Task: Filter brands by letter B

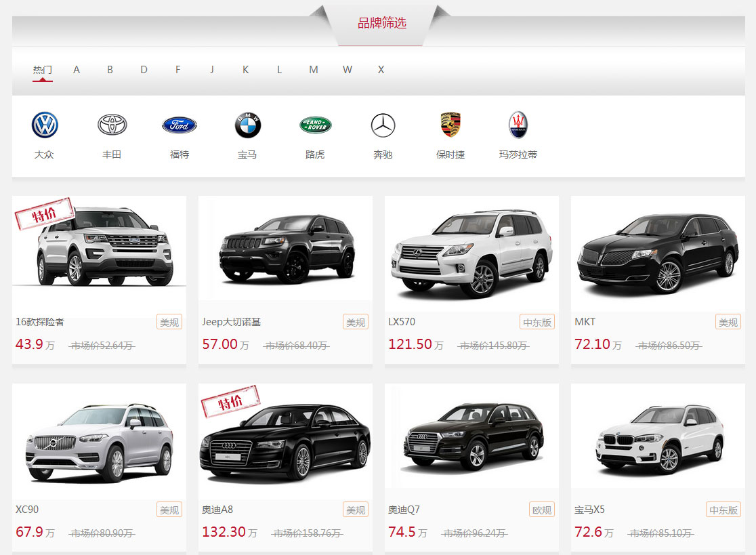Action: coord(110,70)
